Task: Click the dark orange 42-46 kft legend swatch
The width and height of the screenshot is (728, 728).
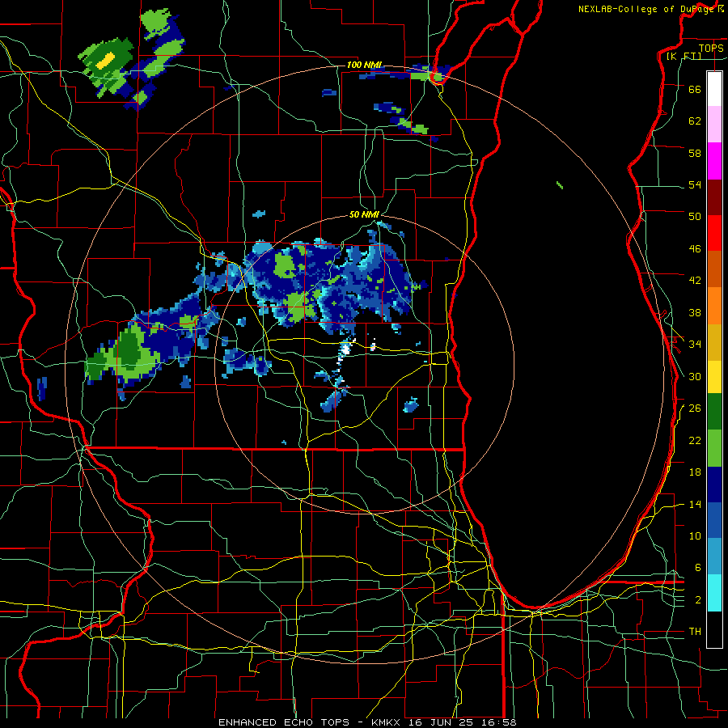Action: (714, 269)
